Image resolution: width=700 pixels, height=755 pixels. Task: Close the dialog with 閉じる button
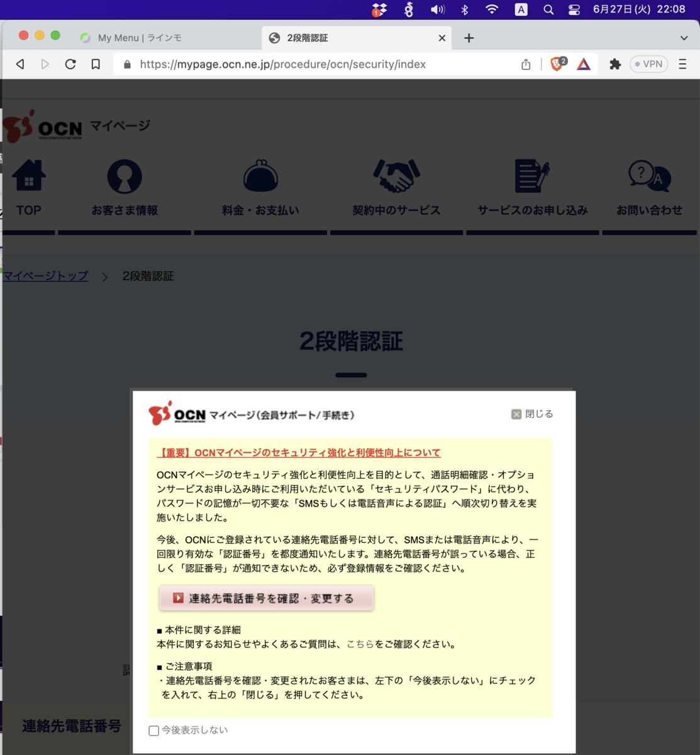click(532, 414)
